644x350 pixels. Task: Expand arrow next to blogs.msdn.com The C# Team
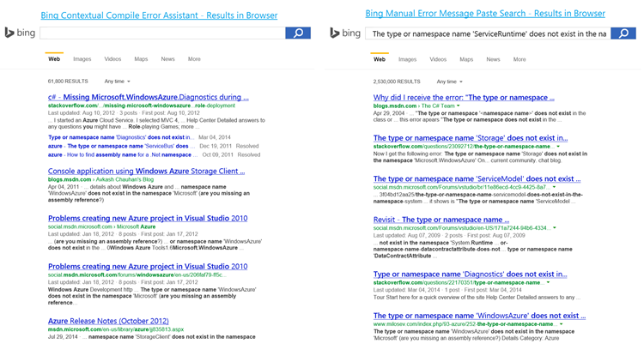[x=459, y=106]
